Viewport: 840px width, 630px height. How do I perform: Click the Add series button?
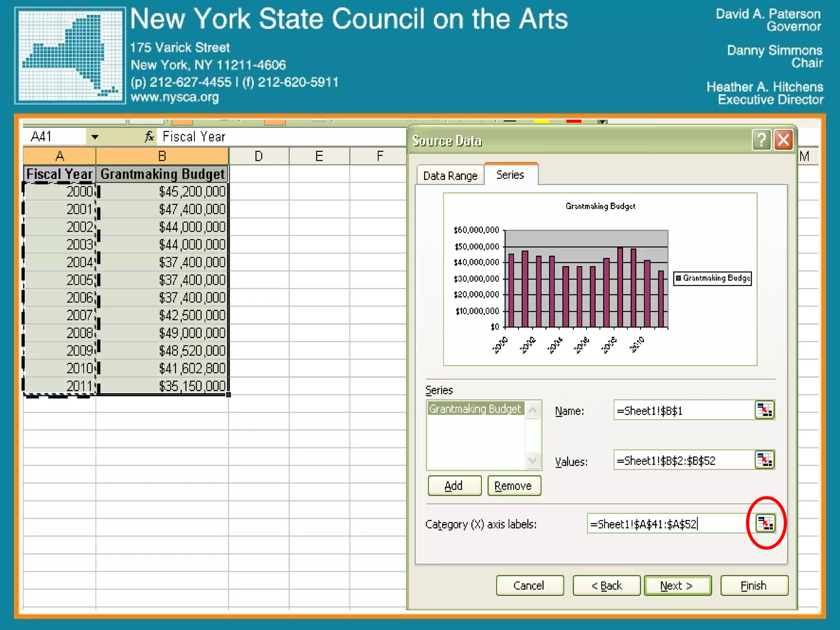(x=454, y=486)
